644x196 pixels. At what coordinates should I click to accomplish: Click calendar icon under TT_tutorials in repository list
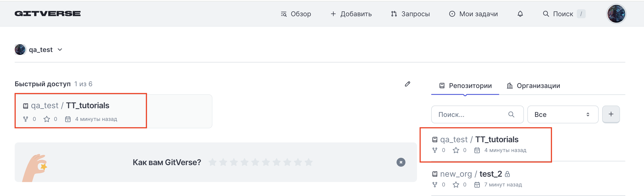tap(477, 150)
